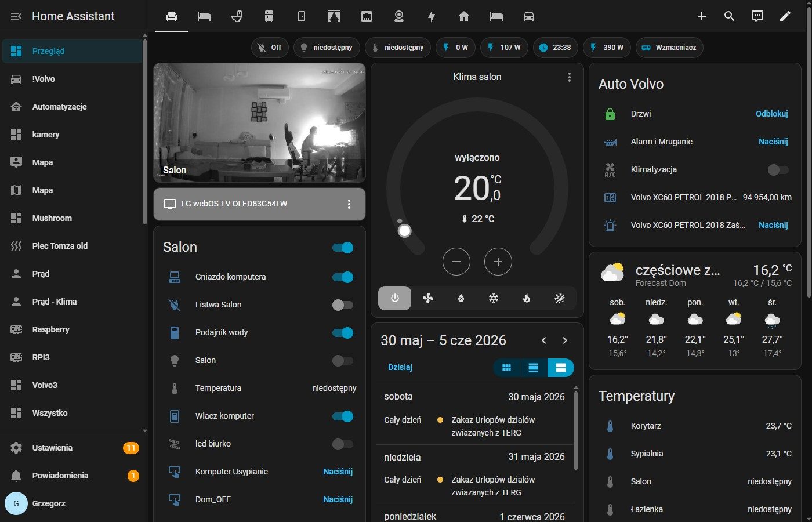This screenshot has height=522, width=812.
Task: Open the door view tab
Action: coord(302,16)
